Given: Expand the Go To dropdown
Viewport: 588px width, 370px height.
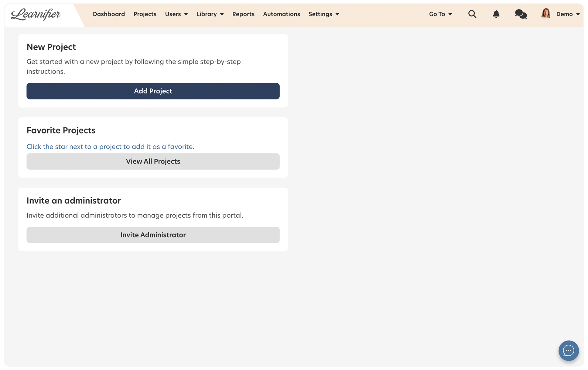Looking at the screenshot, I should click(x=440, y=14).
